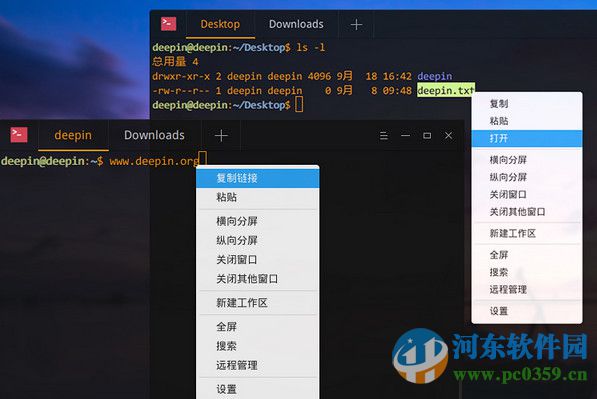Viewport: 597px width, 399px height.
Task: Choose 关闭窗口 in left context menu
Action: (x=258, y=260)
